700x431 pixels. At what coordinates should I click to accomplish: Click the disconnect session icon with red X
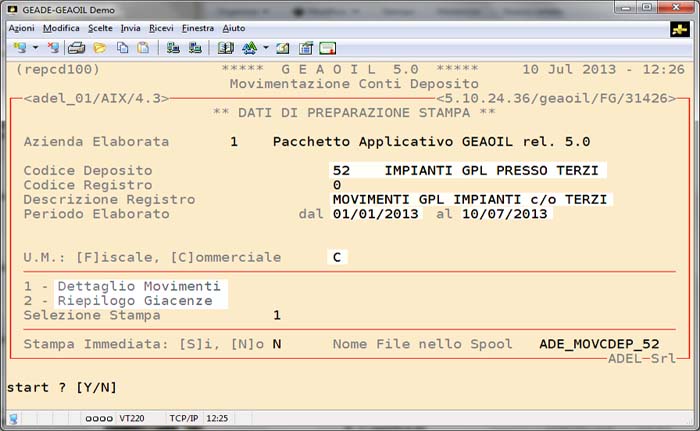(52, 47)
